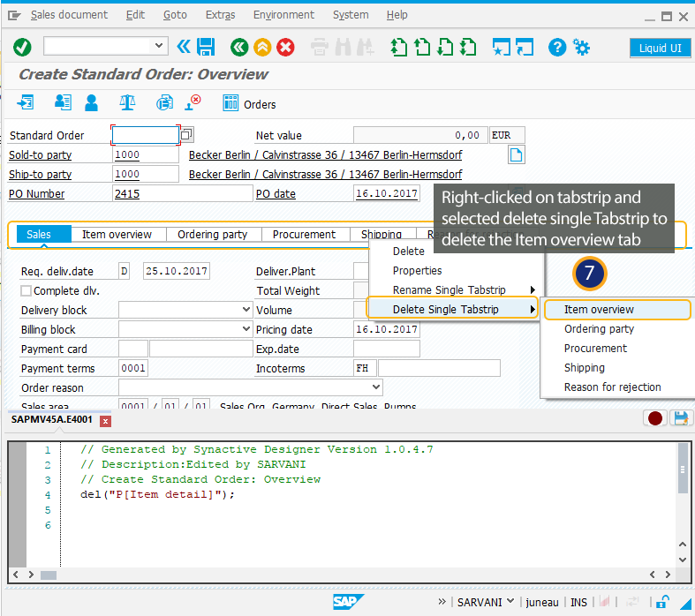The image size is (695, 616).
Task: Open customize local layout gear icon
Action: click(x=581, y=47)
